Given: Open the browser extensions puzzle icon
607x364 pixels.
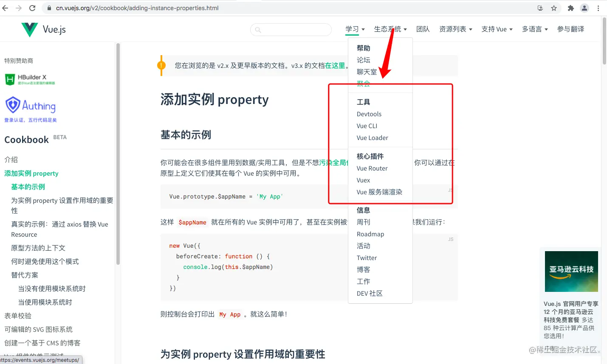Looking at the screenshot, I should [x=571, y=8].
